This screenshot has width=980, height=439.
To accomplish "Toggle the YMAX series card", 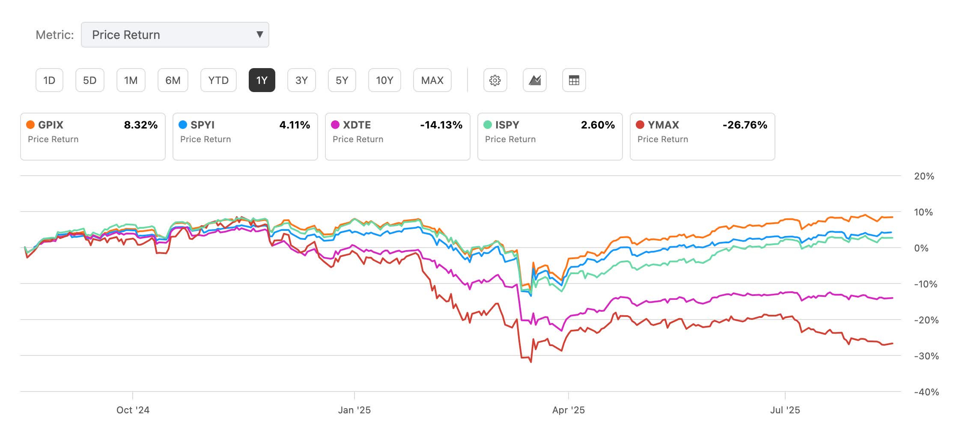I will (x=703, y=137).
